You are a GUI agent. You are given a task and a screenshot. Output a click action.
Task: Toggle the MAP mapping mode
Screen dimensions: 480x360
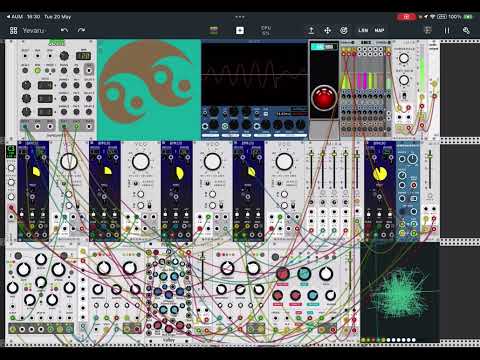(379, 30)
